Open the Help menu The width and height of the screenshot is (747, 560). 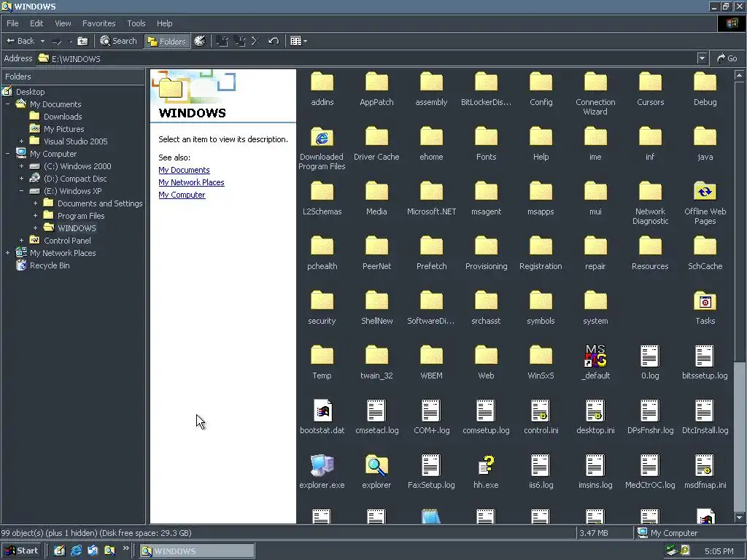[x=164, y=23]
